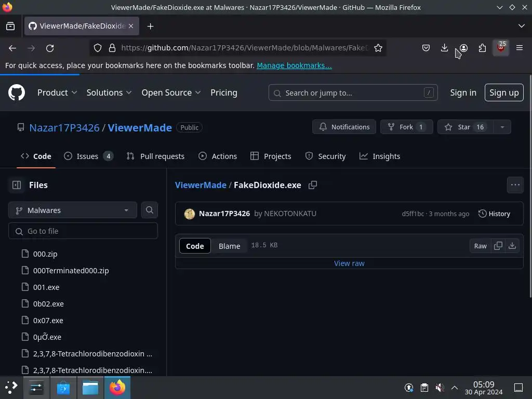Click the site padlock icon
The width and height of the screenshot is (532, 399).
click(112, 48)
